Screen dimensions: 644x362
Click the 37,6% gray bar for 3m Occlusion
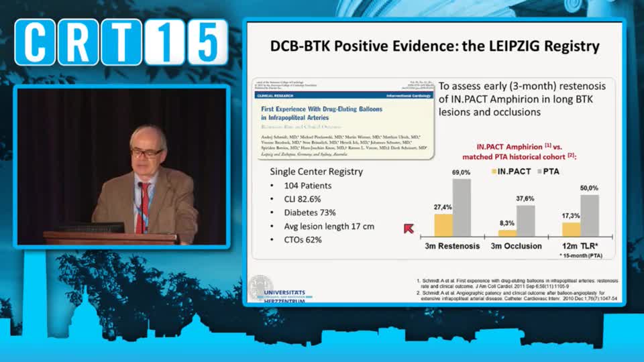[x=525, y=221]
